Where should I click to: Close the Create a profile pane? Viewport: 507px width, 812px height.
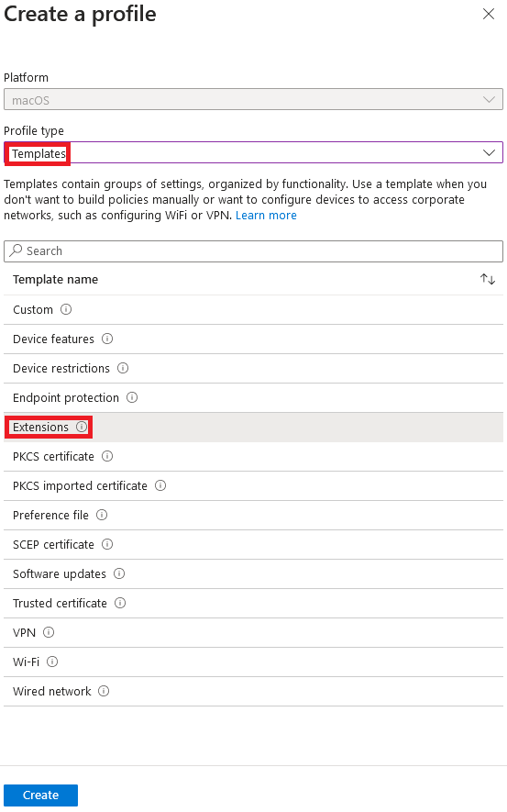click(x=489, y=14)
